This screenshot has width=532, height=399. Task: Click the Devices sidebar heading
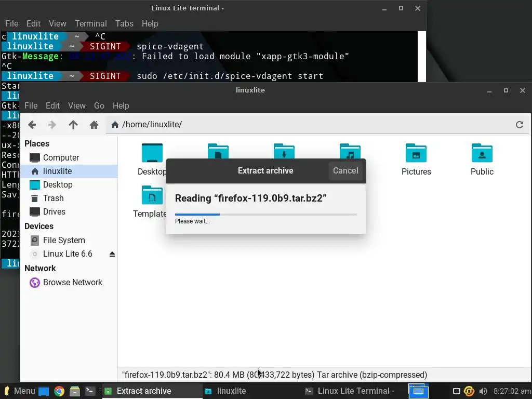click(39, 227)
